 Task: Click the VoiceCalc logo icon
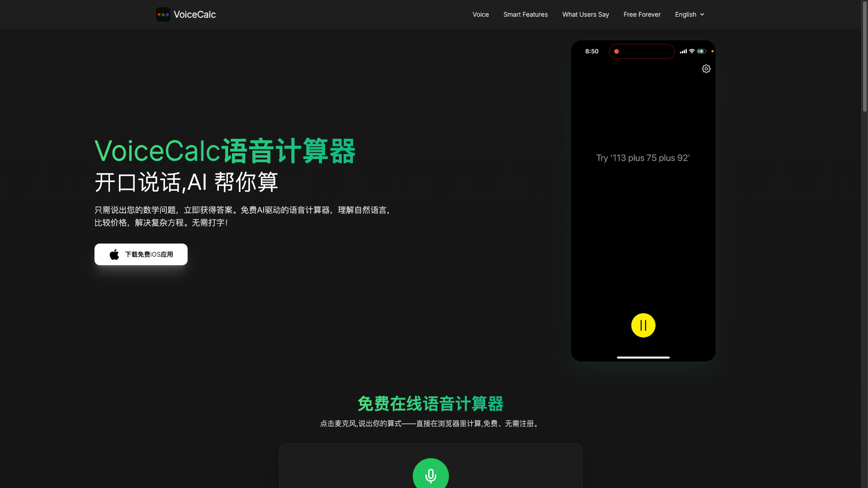pos(163,14)
